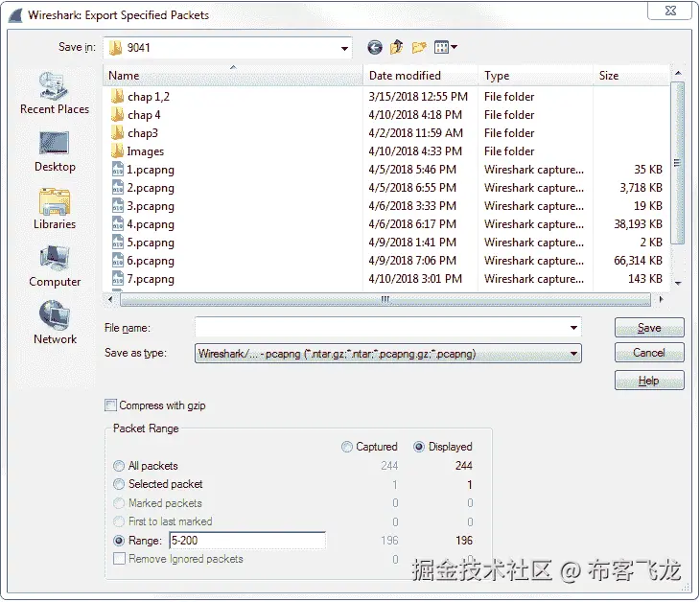Image resolution: width=700 pixels, height=602 pixels.
Task: Click the Wireshark fin title bar icon
Action: click(x=15, y=15)
